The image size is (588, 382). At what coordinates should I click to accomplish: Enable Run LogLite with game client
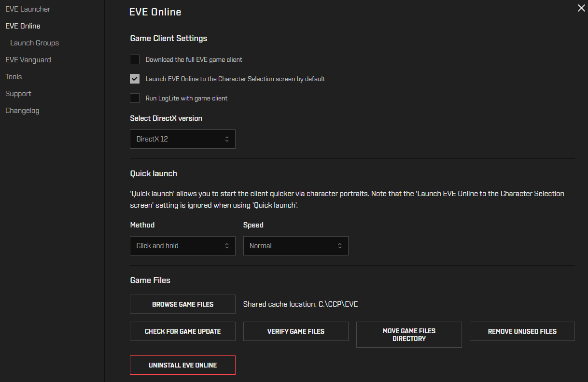135,98
